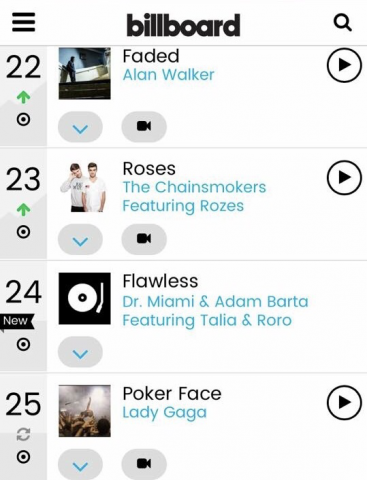
Task: Open the search magnifier icon
Action: pos(342,23)
